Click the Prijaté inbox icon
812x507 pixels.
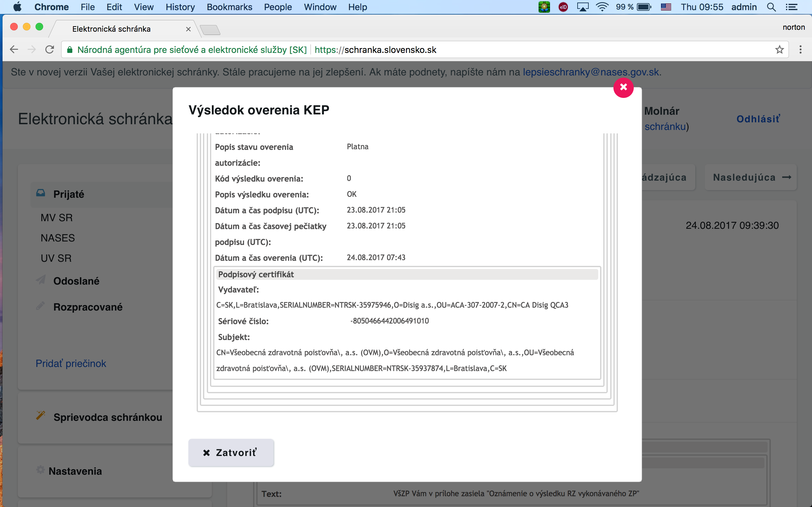pyautogui.click(x=41, y=193)
